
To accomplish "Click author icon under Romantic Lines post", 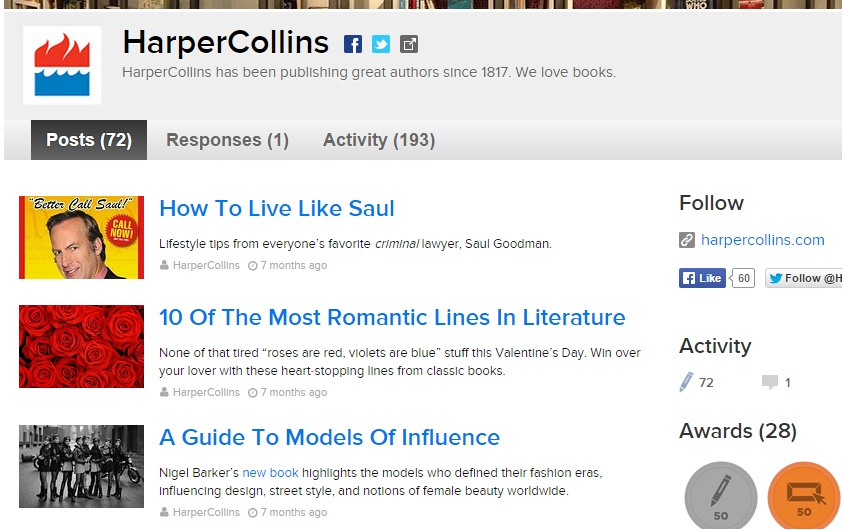I will point(164,392).
